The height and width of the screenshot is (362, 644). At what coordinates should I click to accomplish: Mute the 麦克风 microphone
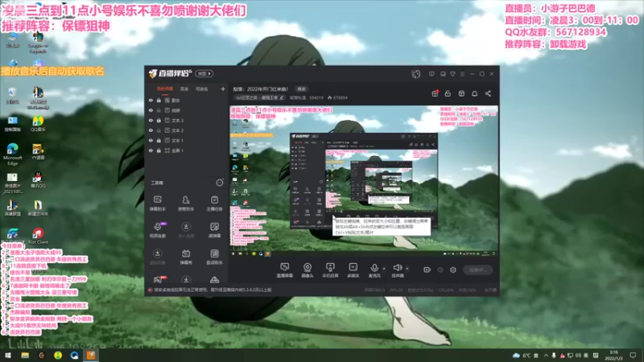(x=374, y=270)
